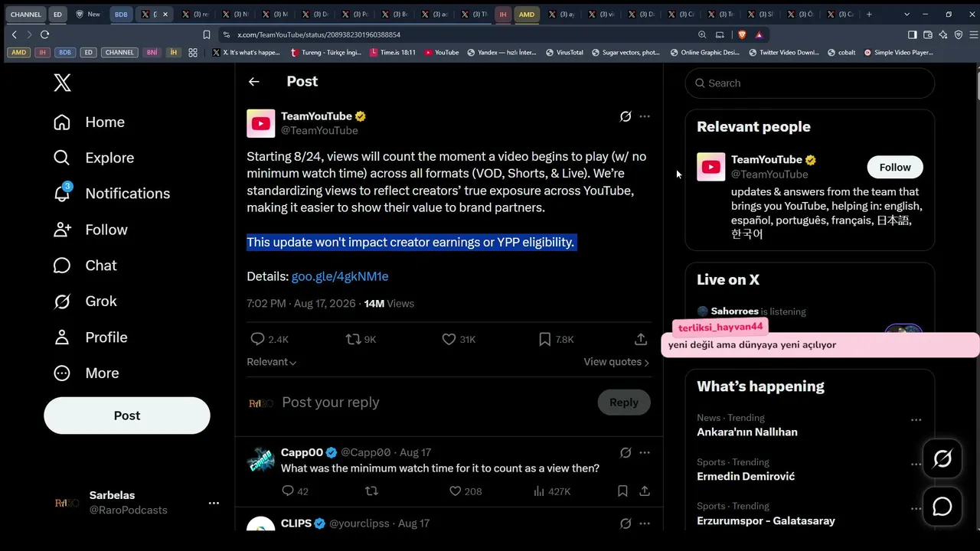Open account menu next to Sarbelas
The height and width of the screenshot is (551, 980).
pyautogui.click(x=214, y=503)
